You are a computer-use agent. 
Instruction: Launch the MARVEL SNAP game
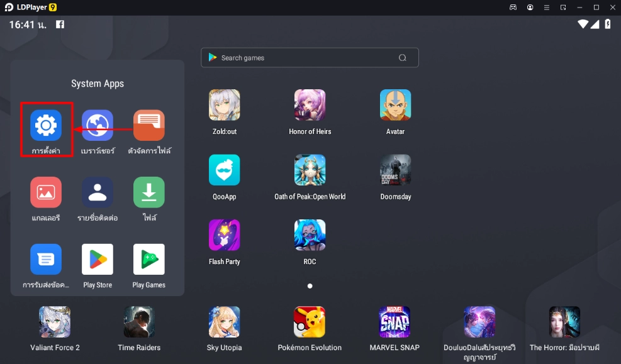pos(394,322)
